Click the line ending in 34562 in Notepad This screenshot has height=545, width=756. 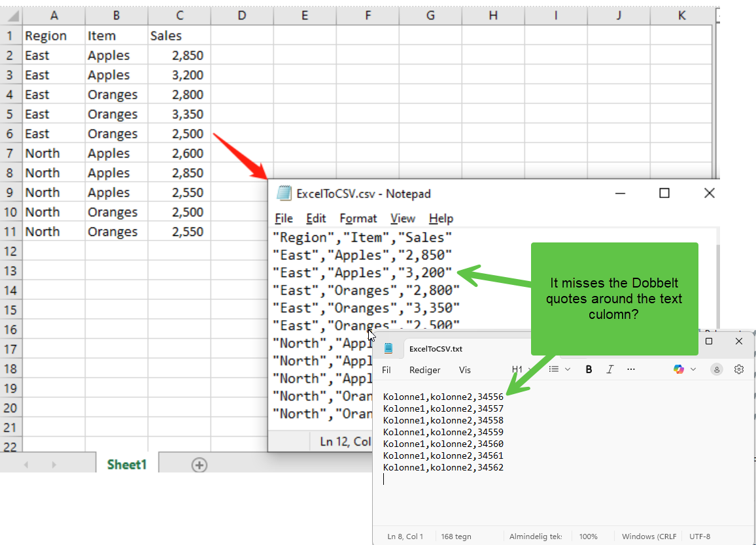click(443, 467)
